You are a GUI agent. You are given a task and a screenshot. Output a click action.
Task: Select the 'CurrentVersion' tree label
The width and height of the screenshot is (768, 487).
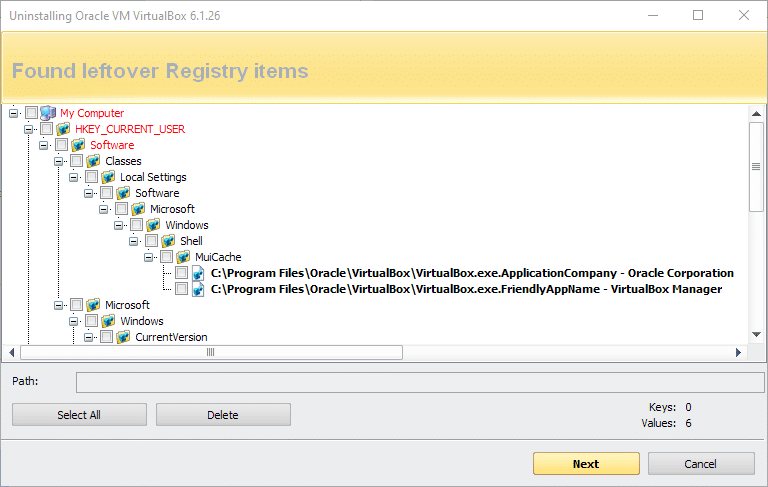point(171,337)
